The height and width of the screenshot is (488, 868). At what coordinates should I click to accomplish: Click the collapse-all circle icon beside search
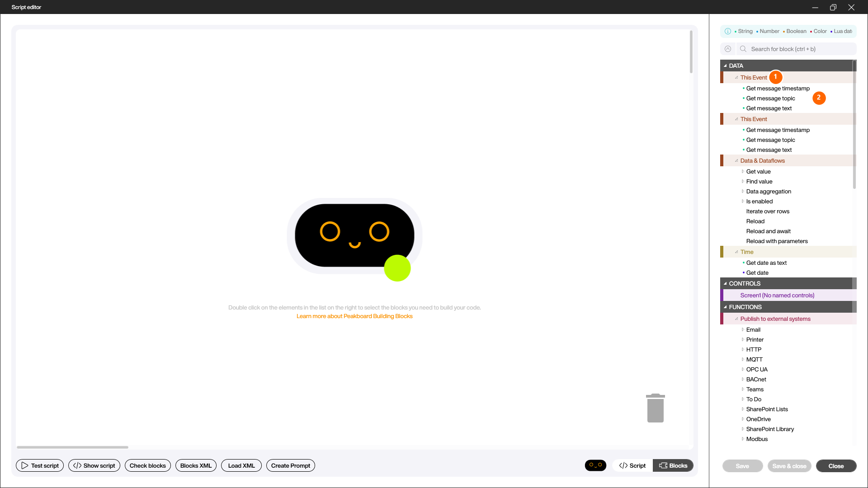tap(728, 49)
